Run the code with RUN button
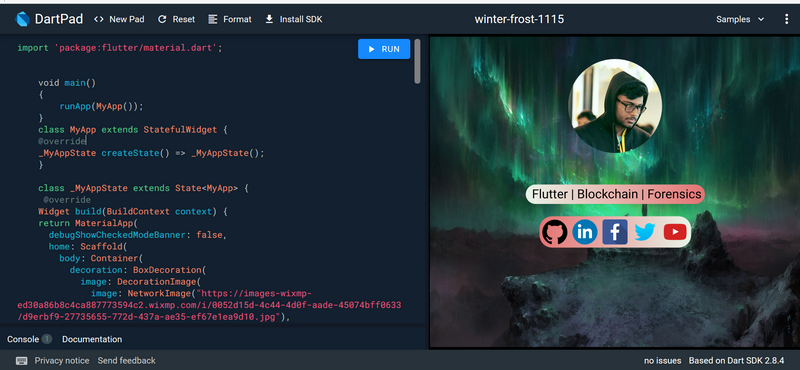This screenshot has height=370, width=800. [384, 49]
